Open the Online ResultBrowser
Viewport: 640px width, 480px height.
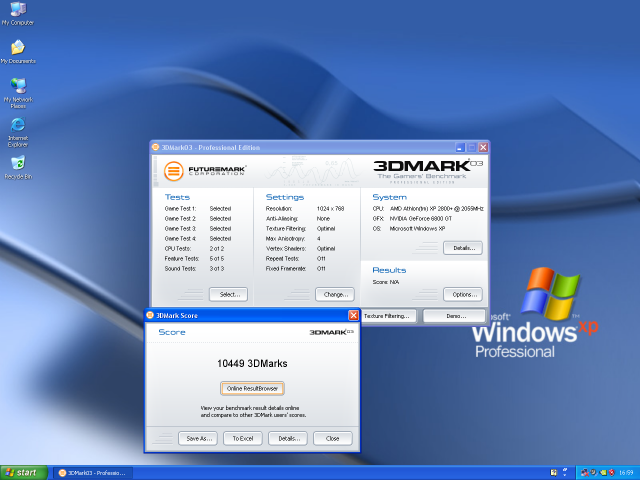coord(252,388)
